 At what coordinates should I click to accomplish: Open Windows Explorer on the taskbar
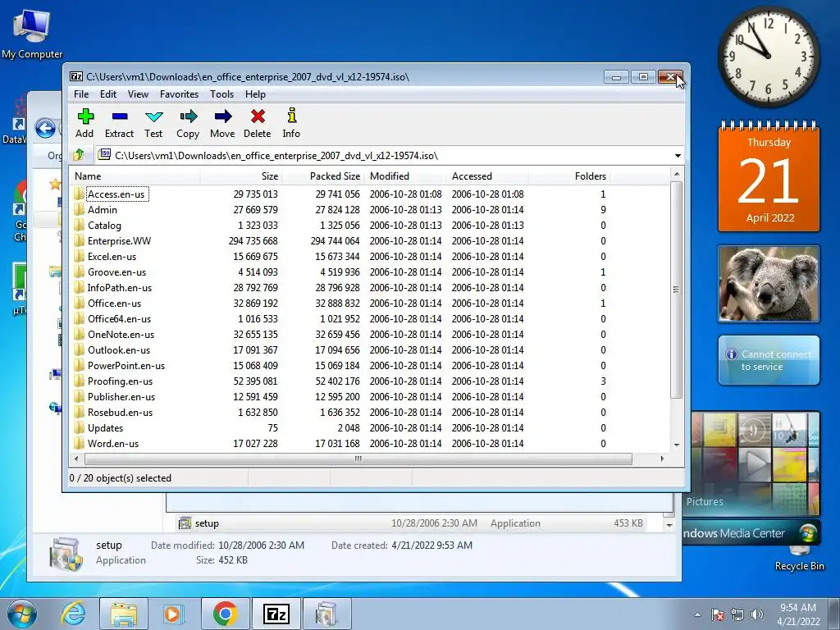point(123,614)
